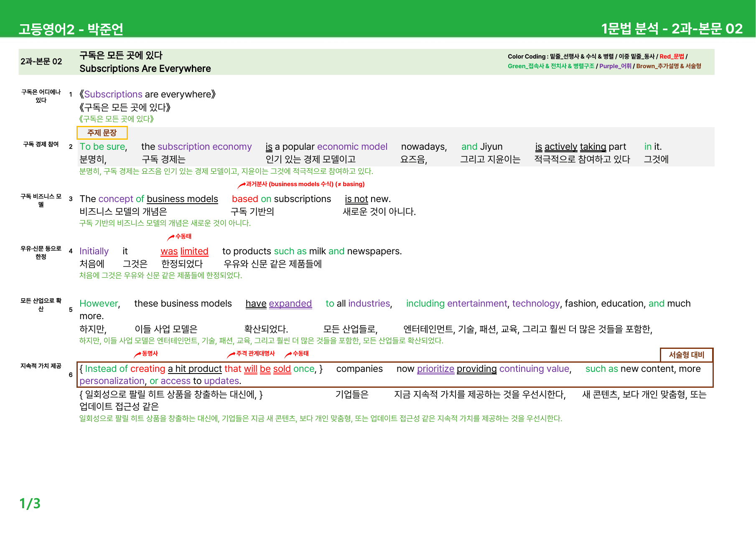The width and height of the screenshot is (756, 535).
Task: Click the translation '기업들은' under sentence 6
Action: click(352, 394)
